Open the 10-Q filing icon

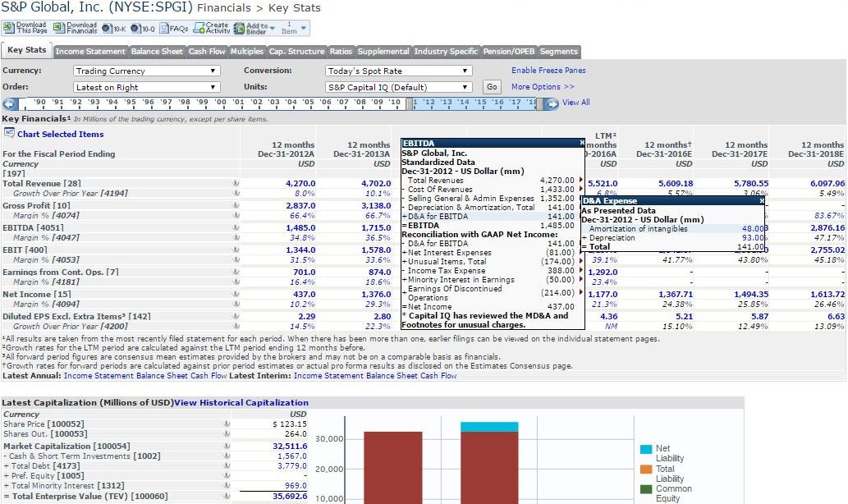pos(135,28)
